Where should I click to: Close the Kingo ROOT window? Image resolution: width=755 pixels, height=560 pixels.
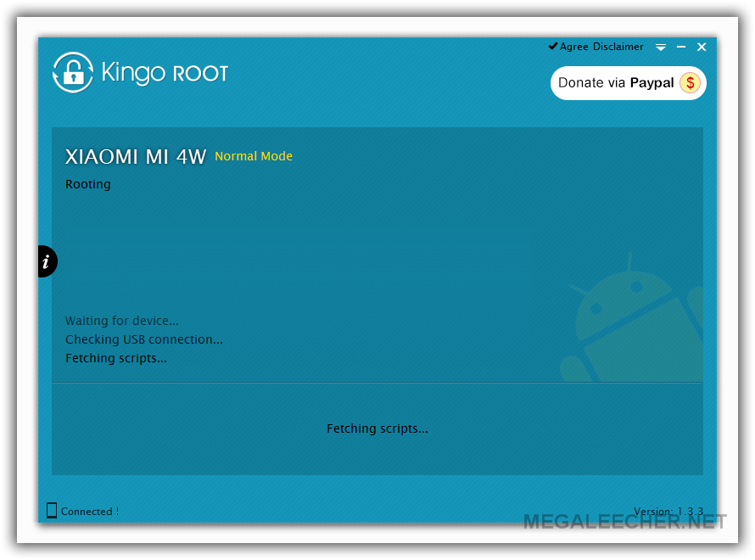[702, 47]
